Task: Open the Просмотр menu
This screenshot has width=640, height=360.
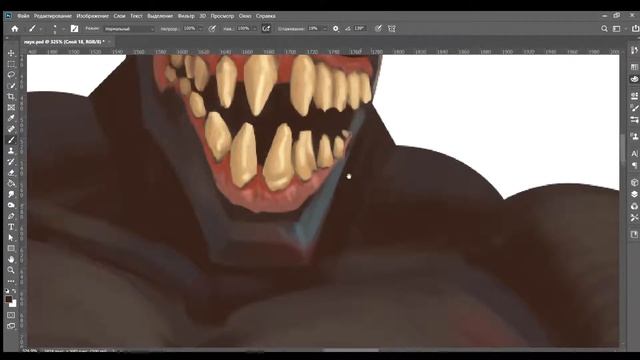Action: [222, 16]
